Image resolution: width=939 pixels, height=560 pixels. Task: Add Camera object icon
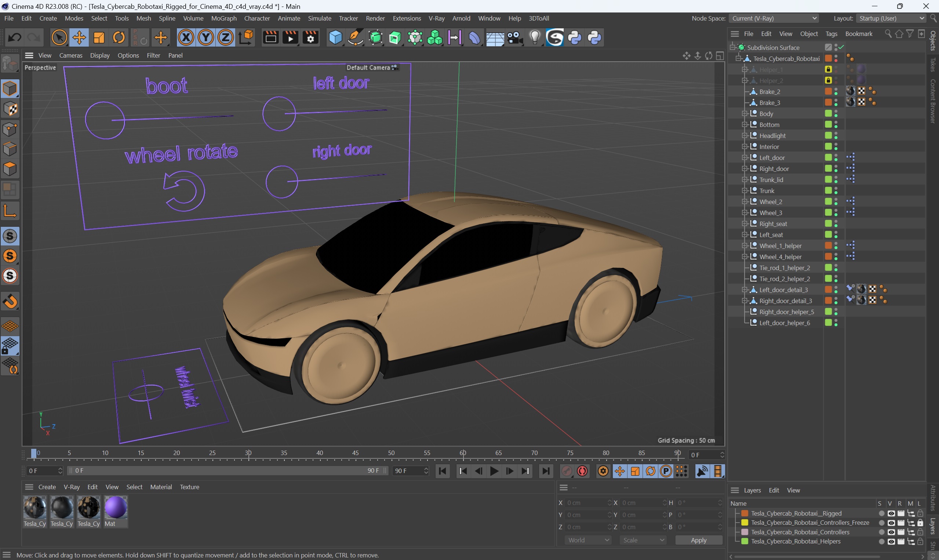point(514,38)
